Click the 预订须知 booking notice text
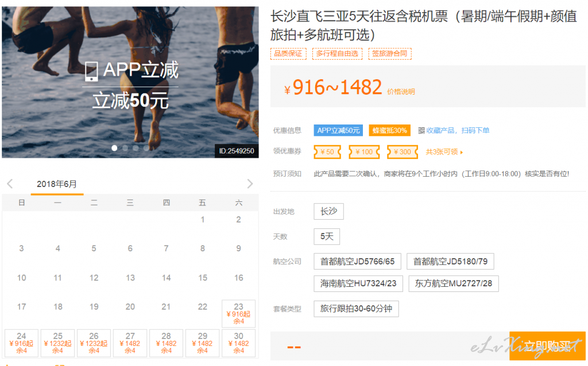The height and width of the screenshot is (366, 588). 442,174
